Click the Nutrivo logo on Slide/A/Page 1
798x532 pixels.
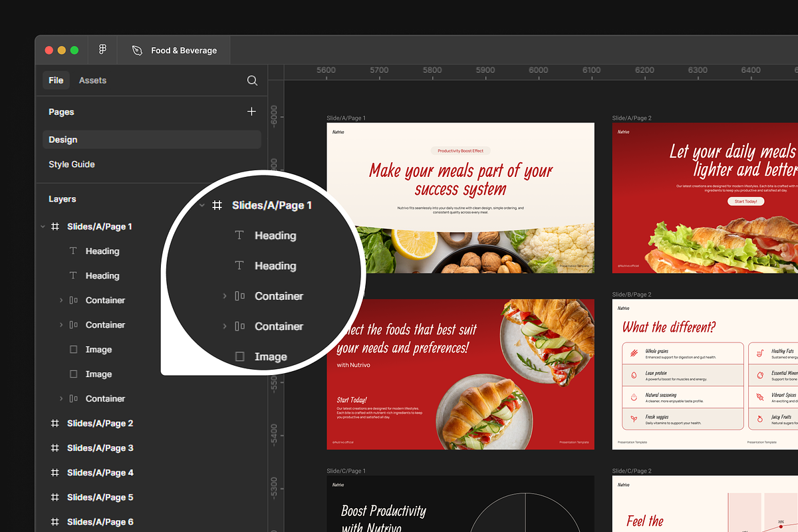(x=338, y=132)
